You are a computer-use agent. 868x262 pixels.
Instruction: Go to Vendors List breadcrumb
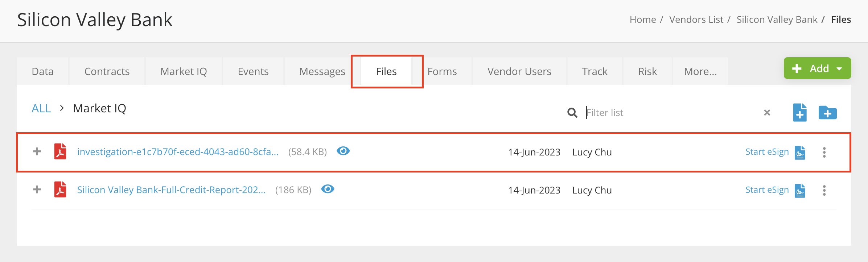click(696, 20)
